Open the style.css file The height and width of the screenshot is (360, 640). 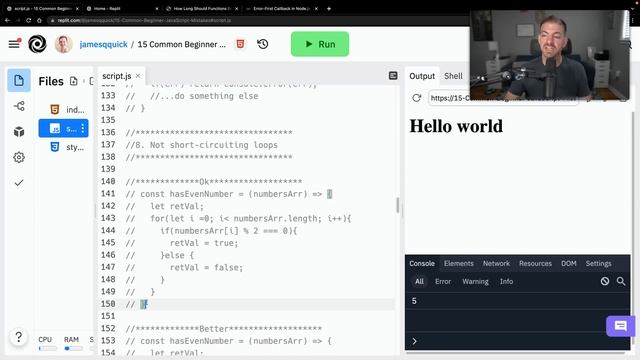pyautogui.click(x=67, y=147)
